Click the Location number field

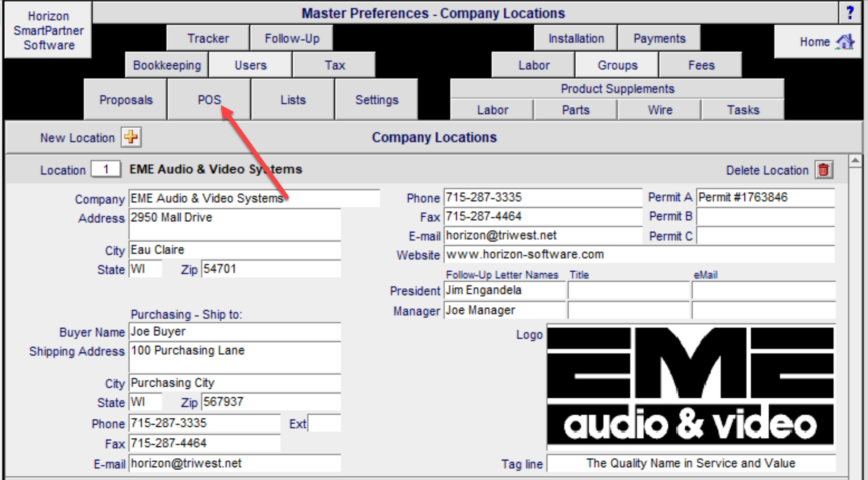(106, 169)
